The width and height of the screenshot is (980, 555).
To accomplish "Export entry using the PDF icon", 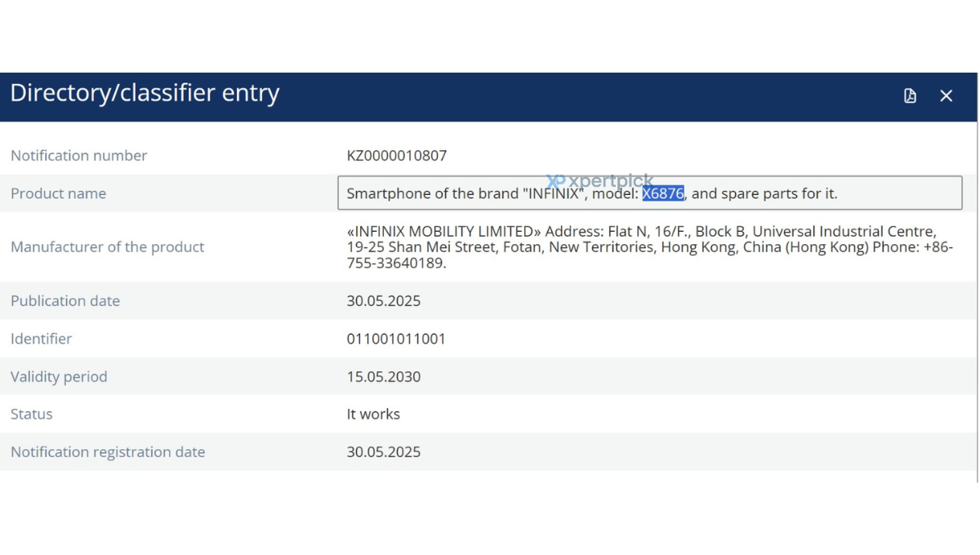I will click(911, 96).
